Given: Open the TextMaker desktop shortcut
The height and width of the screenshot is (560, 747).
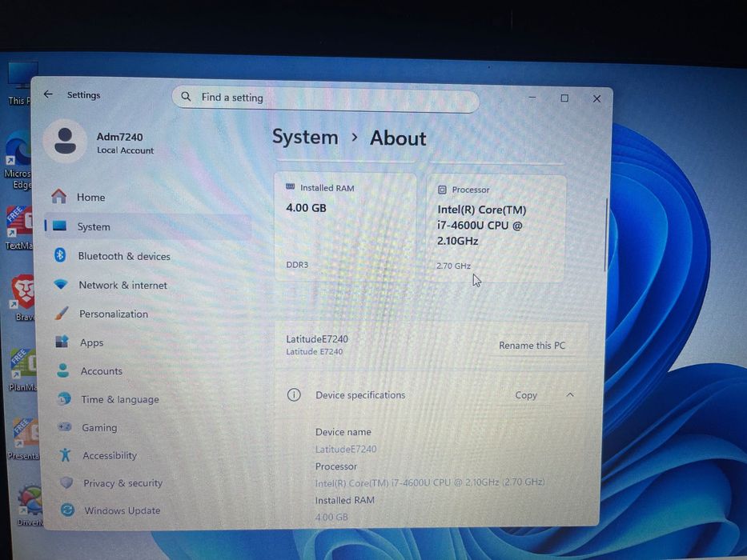Looking at the screenshot, I should (19, 229).
